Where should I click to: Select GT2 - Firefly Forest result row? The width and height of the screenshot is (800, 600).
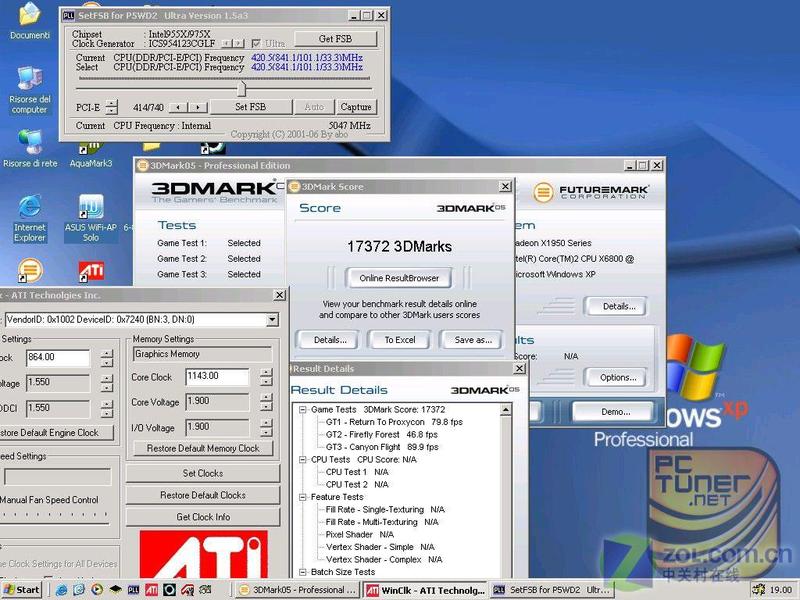click(382, 435)
